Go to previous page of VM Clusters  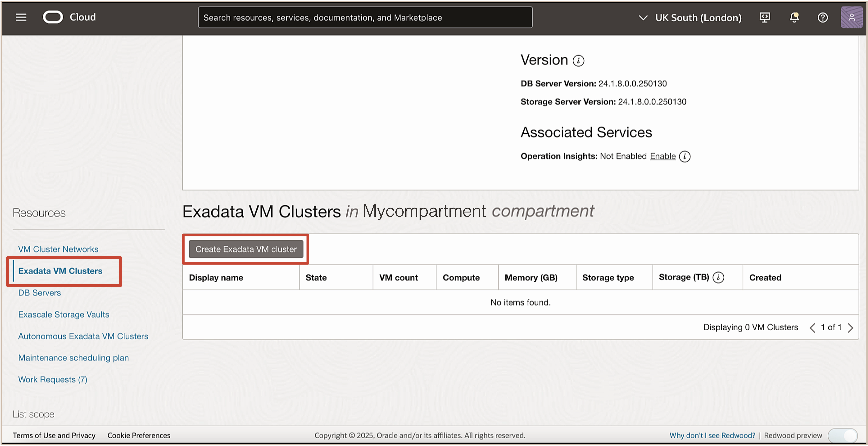[x=812, y=327]
